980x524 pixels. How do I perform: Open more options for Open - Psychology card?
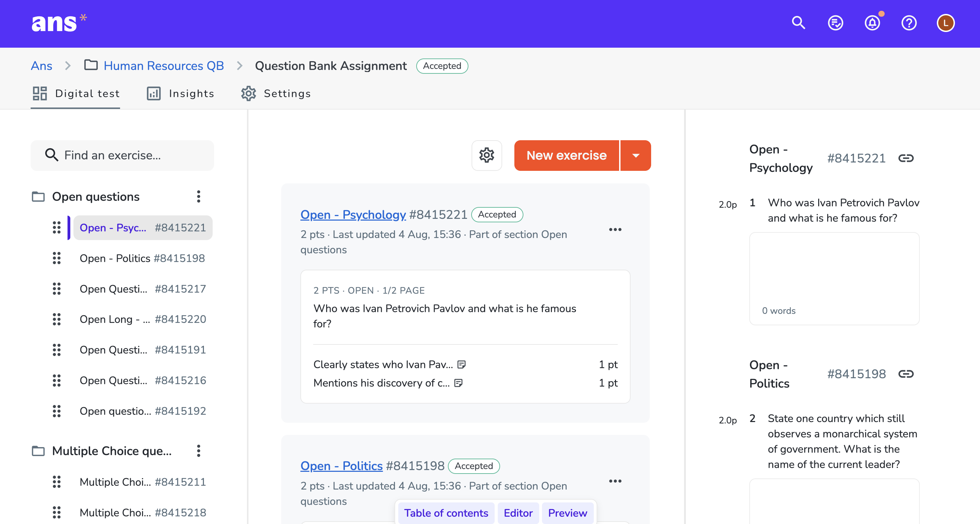pos(615,230)
